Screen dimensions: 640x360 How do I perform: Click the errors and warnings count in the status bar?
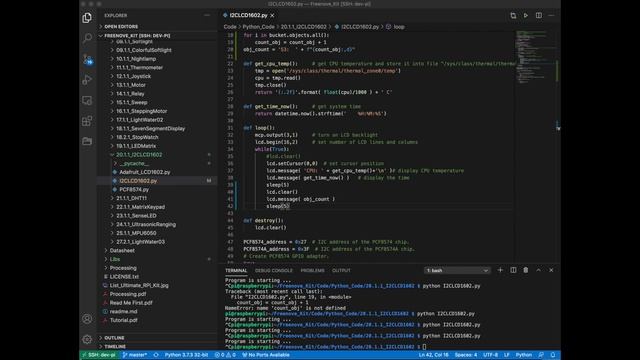click(225, 355)
